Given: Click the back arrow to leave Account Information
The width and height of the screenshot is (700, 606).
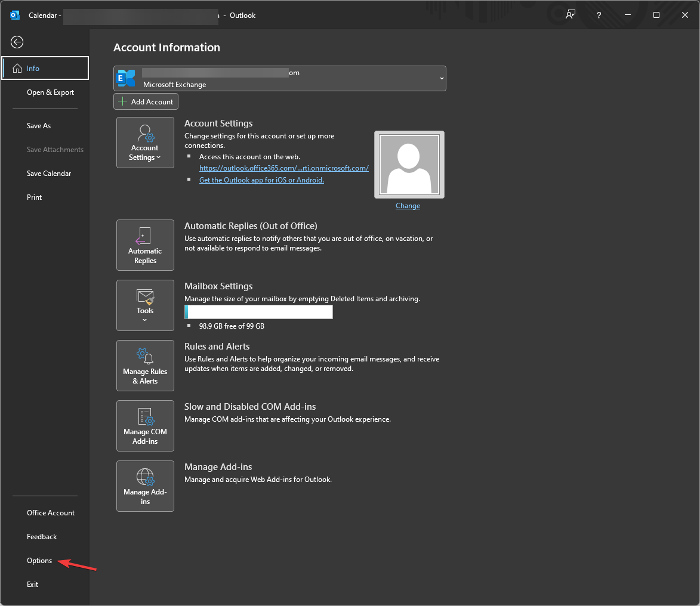Looking at the screenshot, I should point(17,42).
